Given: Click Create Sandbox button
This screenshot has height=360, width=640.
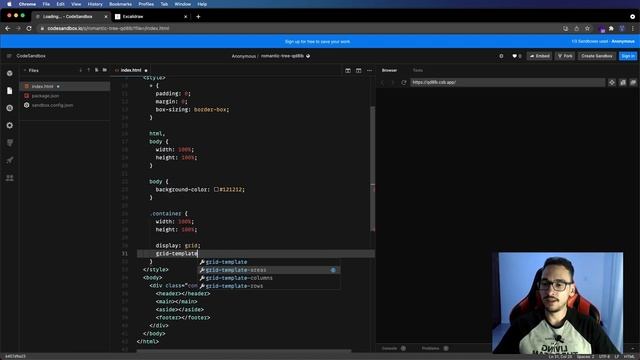Looking at the screenshot, I should [597, 56].
